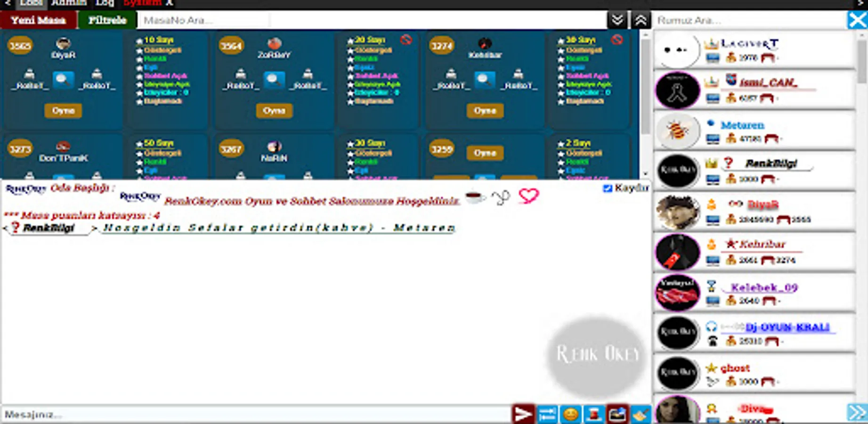Click RenkBilgi sender name in chat message
The width and height of the screenshot is (868, 424).
[x=49, y=228]
